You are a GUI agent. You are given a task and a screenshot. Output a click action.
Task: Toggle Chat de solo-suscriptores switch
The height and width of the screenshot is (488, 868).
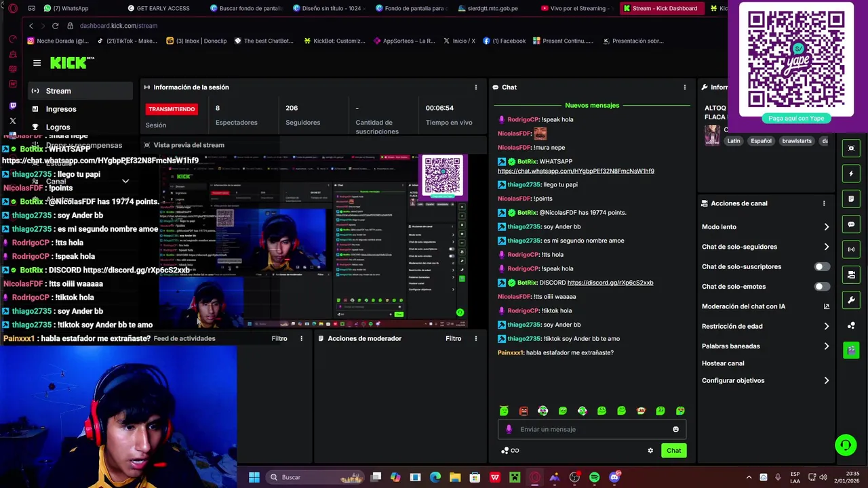[x=821, y=266]
